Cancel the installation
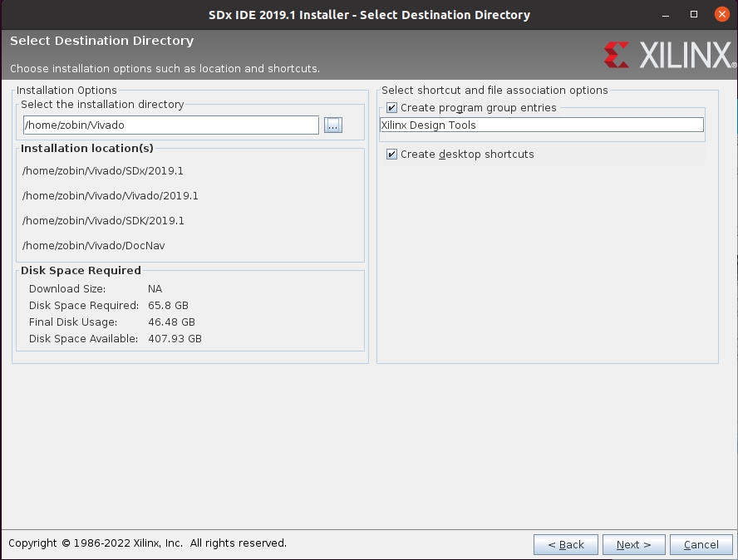738x560 pixels. click(701, 544)
